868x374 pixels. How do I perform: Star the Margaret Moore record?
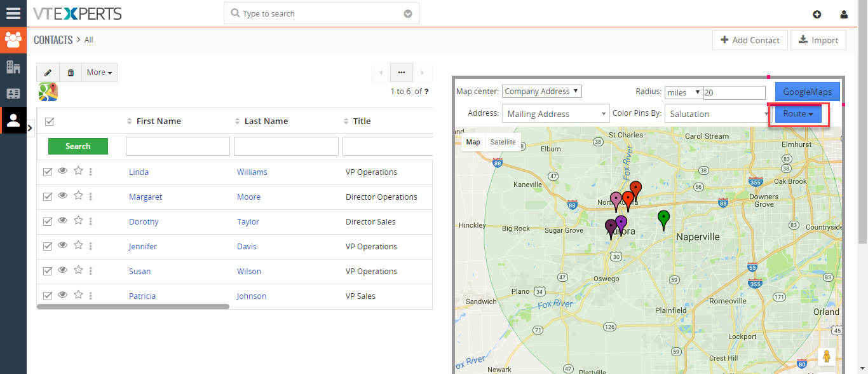78,195
